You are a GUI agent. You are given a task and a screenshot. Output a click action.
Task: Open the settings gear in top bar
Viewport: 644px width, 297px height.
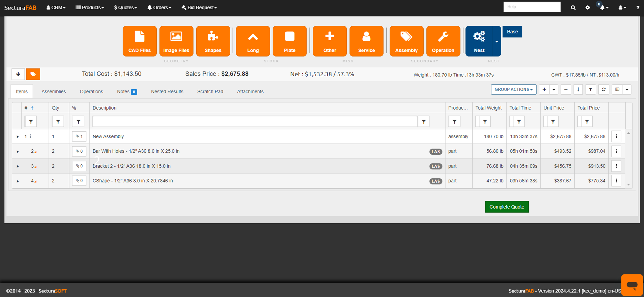(x=588, y=8)
